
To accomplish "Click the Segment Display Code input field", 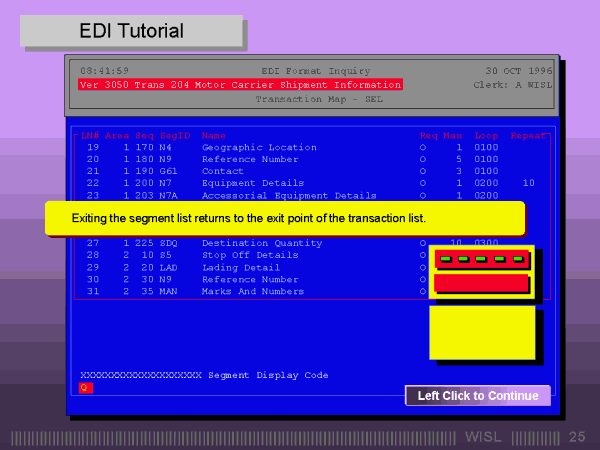I will (86, 388).
